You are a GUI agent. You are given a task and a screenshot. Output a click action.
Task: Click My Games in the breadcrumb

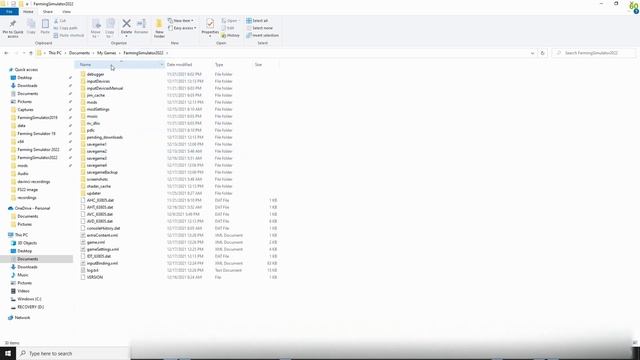tap(107, 53)
